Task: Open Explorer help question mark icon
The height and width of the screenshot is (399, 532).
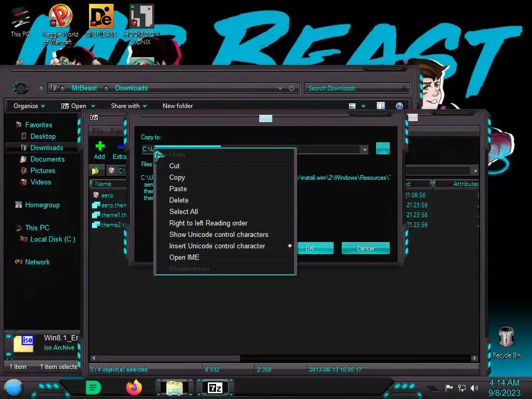Action: click(400, 106)
